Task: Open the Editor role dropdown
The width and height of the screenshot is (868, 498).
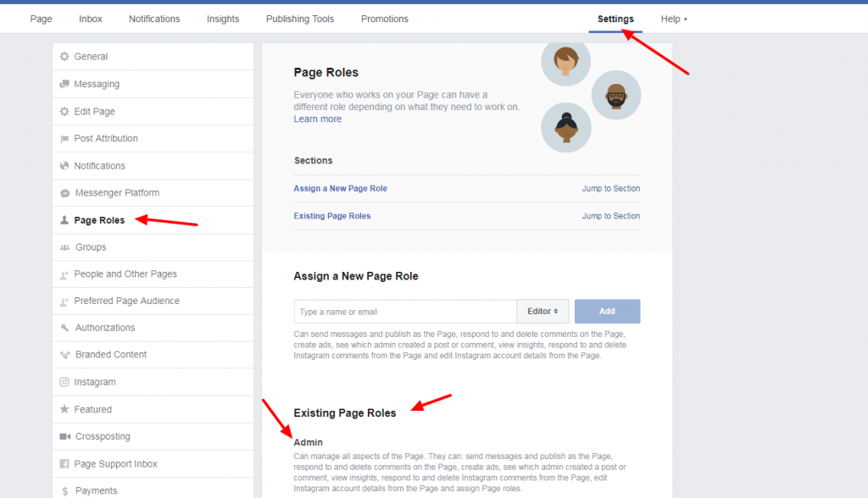Action: point(542,312)
